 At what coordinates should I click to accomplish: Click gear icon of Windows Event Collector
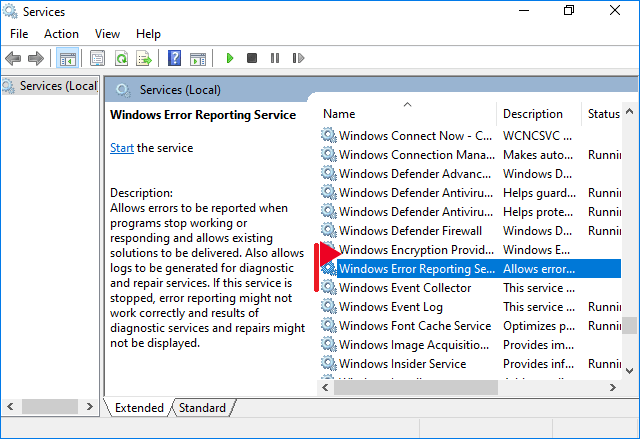point(328,287)
